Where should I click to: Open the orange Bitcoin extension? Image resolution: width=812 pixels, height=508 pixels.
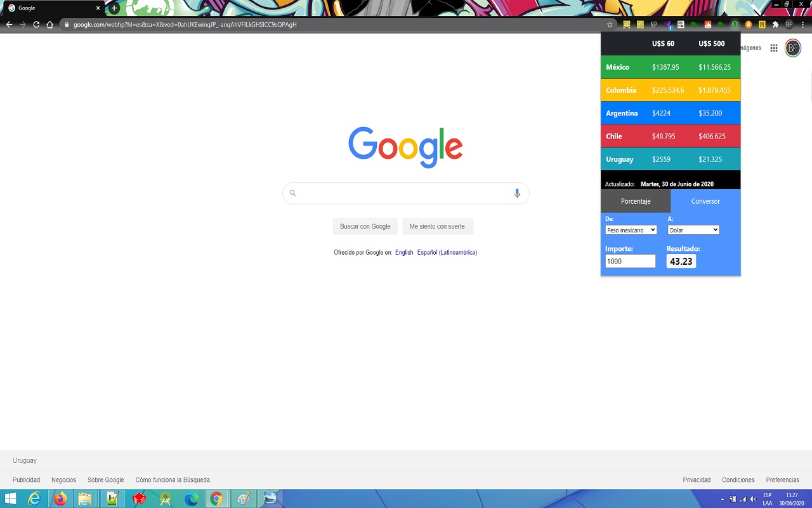pyautogui.click(x=749, y=25)
